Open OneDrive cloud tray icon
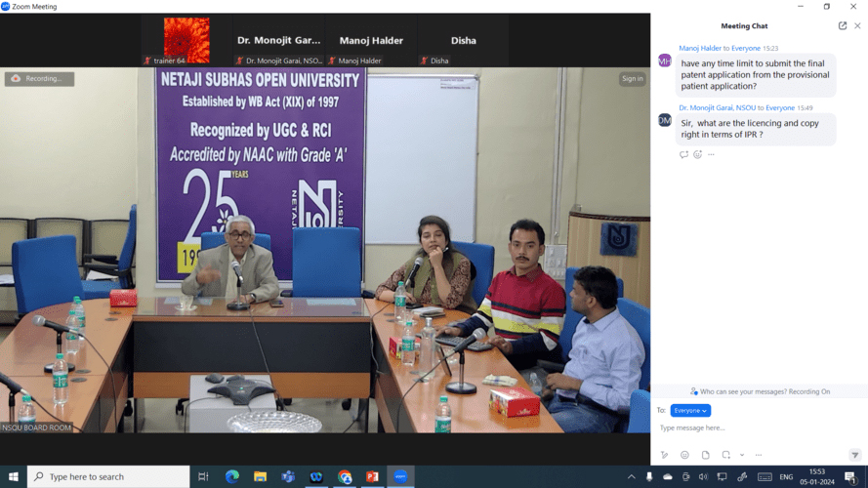Image resolution: width=868 pixels, height=488 pixels. [668, 477]
